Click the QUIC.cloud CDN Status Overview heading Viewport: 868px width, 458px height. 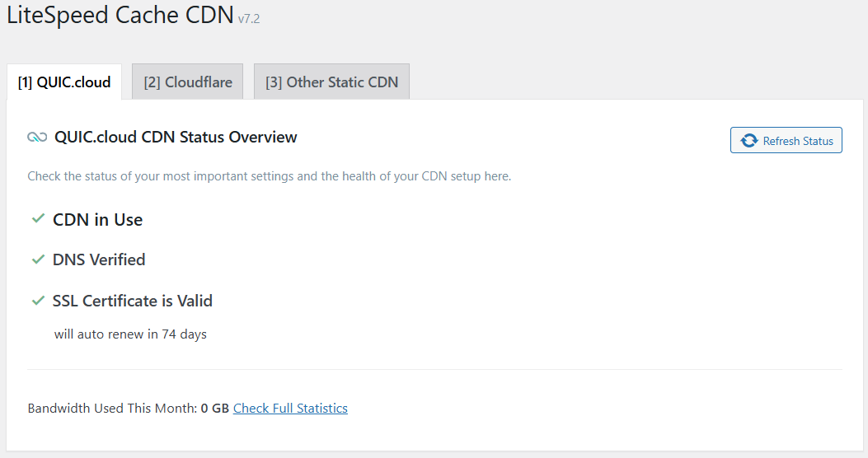click(x=176, y=137)
